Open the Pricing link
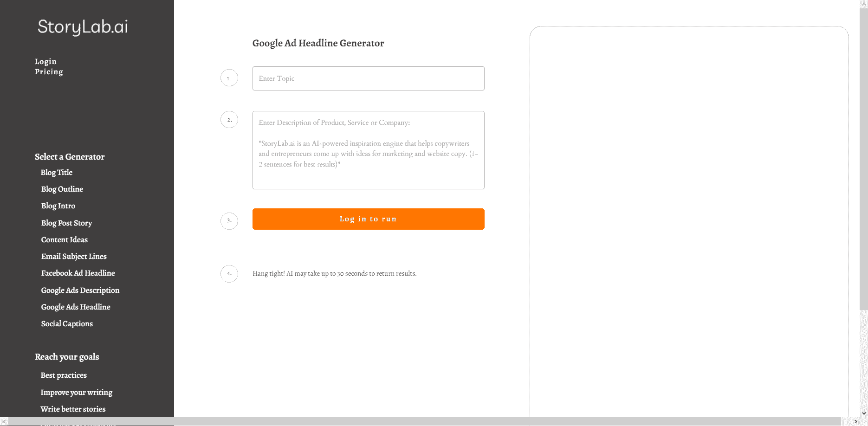 pyautogui.click(x=49, y=71)
